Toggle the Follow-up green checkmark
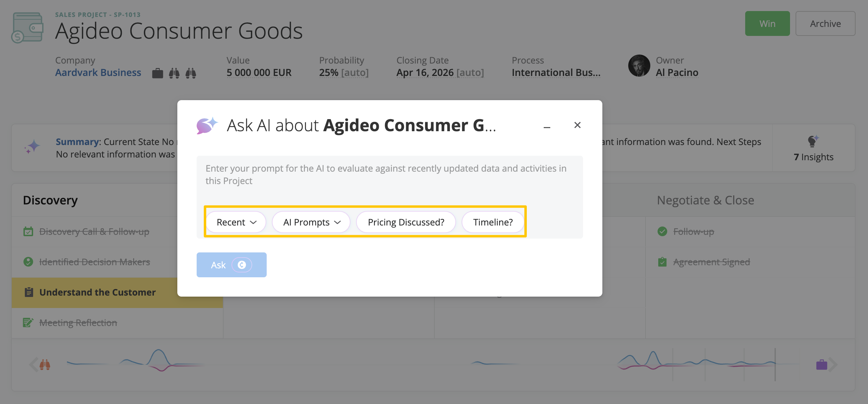This screenshot has width=868, height=404. click(x=662, y=231)
